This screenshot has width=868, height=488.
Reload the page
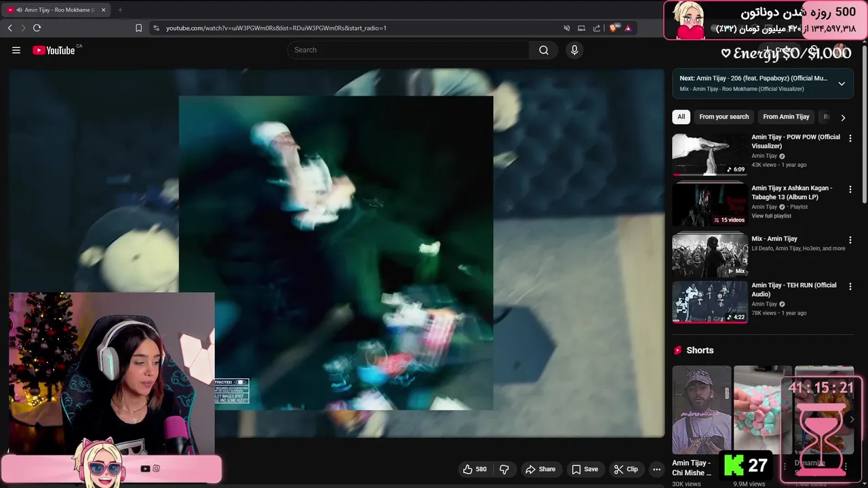click(37, 28)
